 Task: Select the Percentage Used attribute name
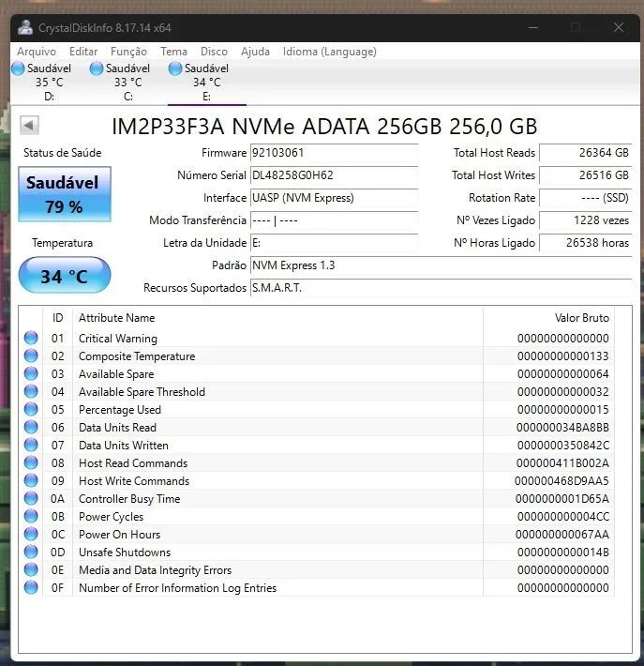coord(120,410)
